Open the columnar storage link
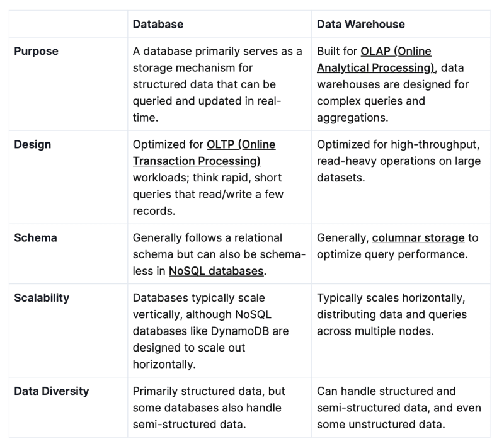Viewport: 504px width, 446px height. pyautogui.click(x=418, y=237)
